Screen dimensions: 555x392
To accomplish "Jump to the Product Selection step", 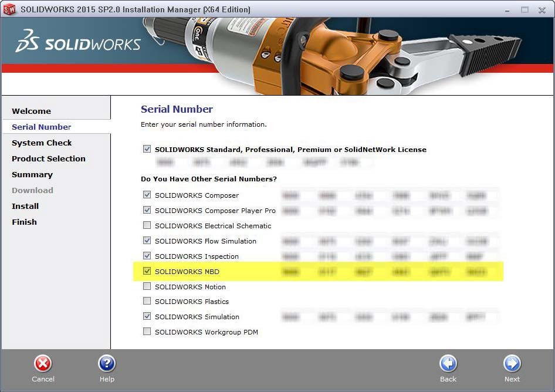I will (x=49, y=158).
